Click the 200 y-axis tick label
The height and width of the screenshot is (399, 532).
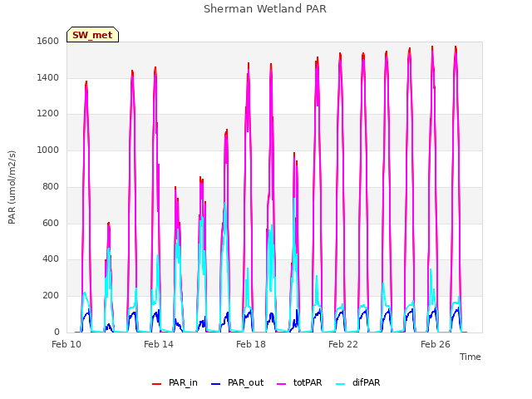[x=51, y=296]
